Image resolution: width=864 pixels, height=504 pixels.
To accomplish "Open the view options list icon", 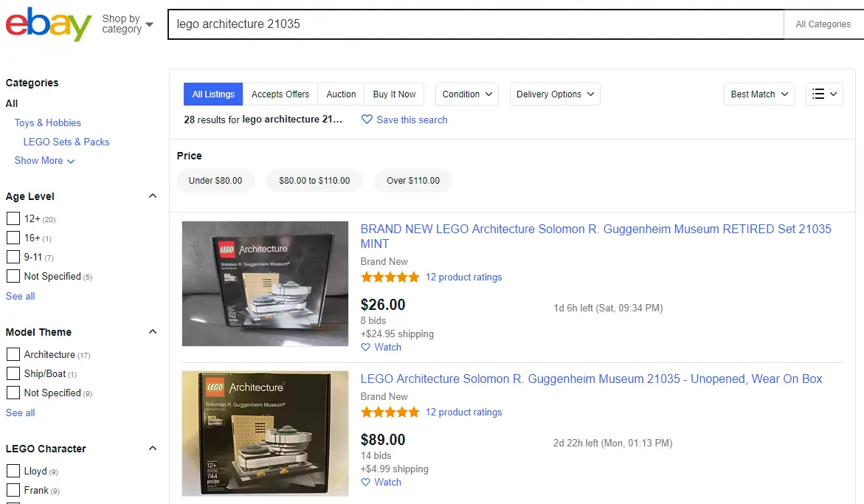I will 823,94.
